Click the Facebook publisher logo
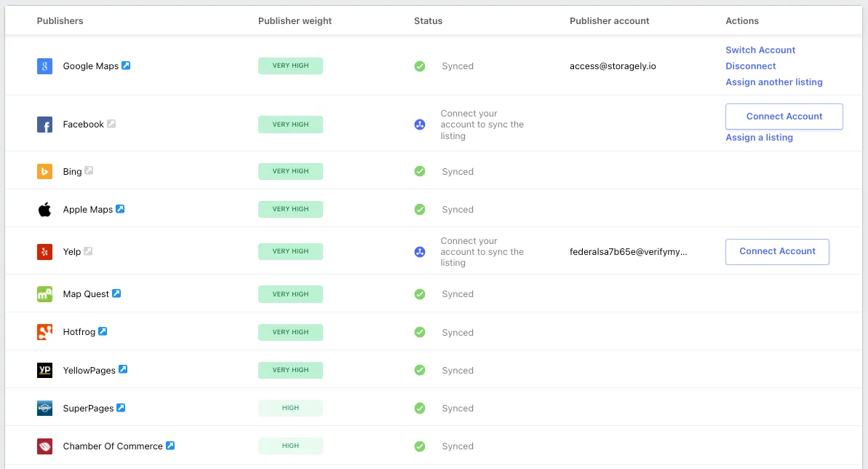The image size is (868, 469). [x=45, y=125]
